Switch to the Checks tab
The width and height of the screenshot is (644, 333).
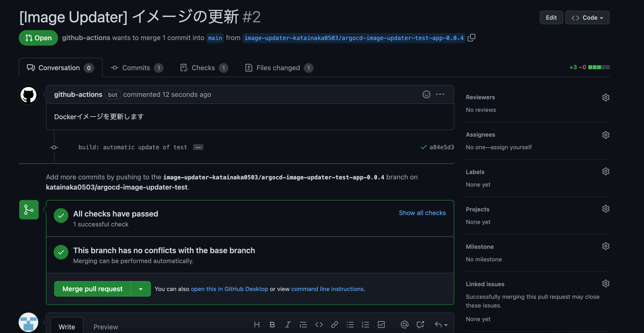pos(203,68)
